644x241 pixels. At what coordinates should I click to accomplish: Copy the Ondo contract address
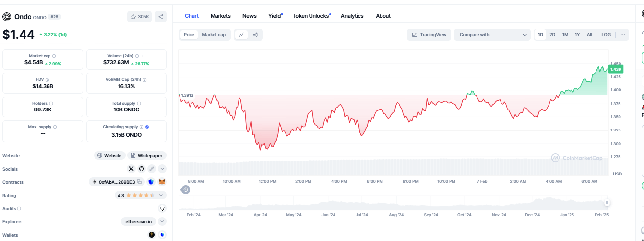pos(140,182)
